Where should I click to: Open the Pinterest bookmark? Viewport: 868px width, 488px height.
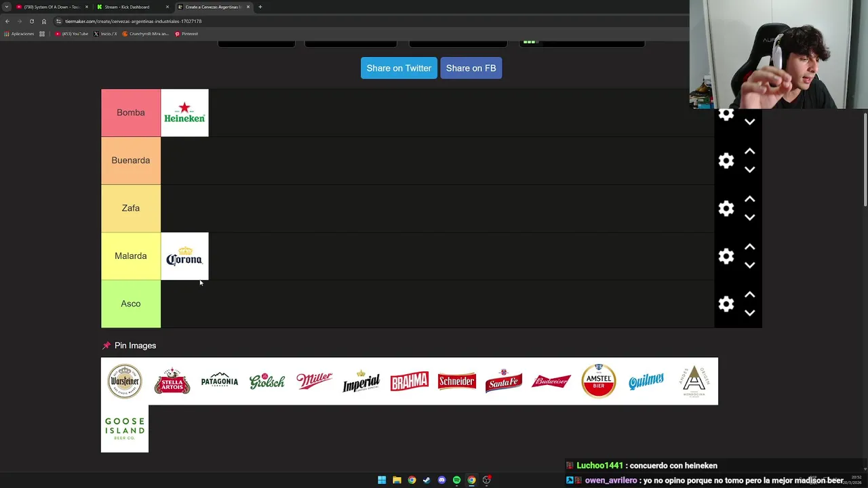[186, 34]
